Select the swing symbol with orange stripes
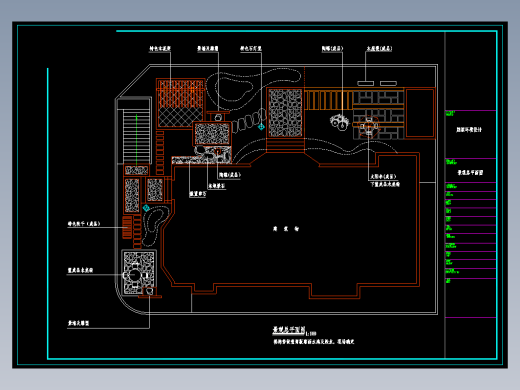520x390 pixels. coord(127,227)
